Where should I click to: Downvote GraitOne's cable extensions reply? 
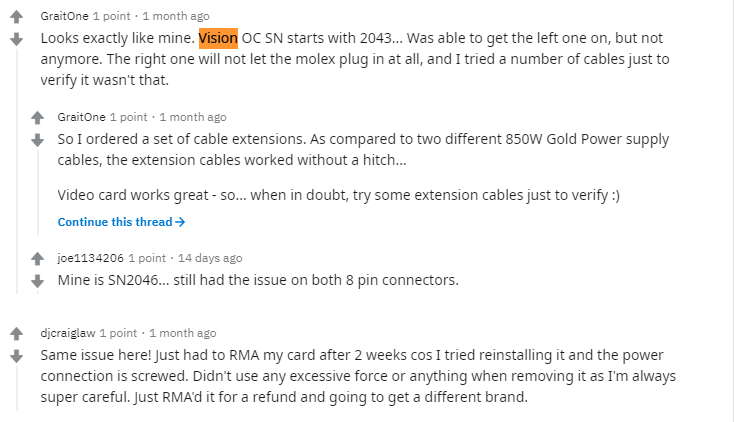tap(37, 140)
